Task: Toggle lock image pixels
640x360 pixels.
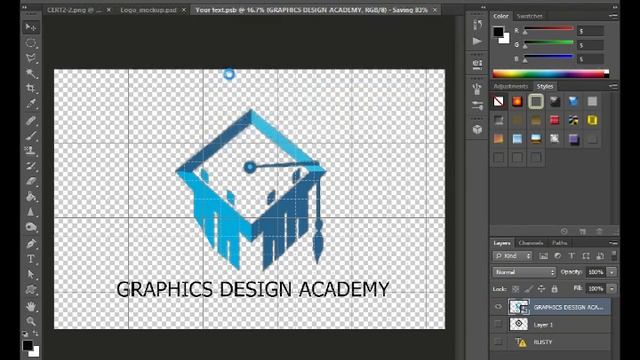Action: (529, 289)
